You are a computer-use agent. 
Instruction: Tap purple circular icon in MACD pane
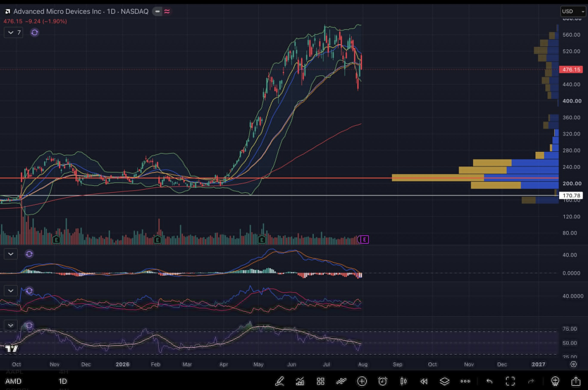click(29, 254)
